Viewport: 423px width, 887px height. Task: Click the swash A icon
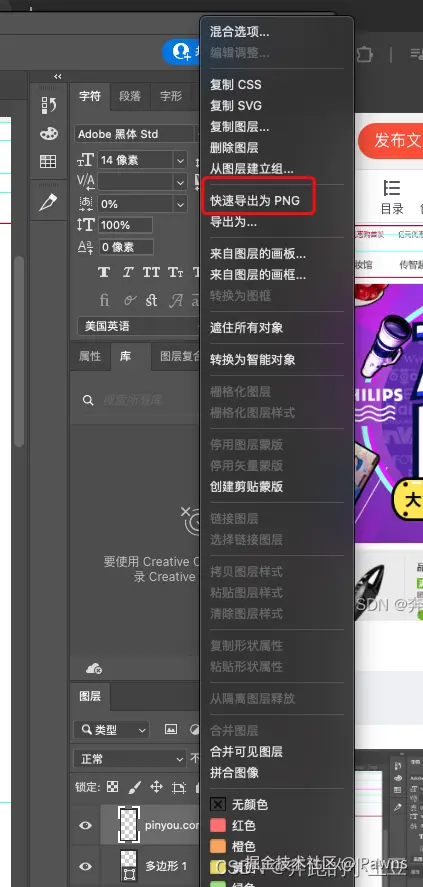point(176,300)
